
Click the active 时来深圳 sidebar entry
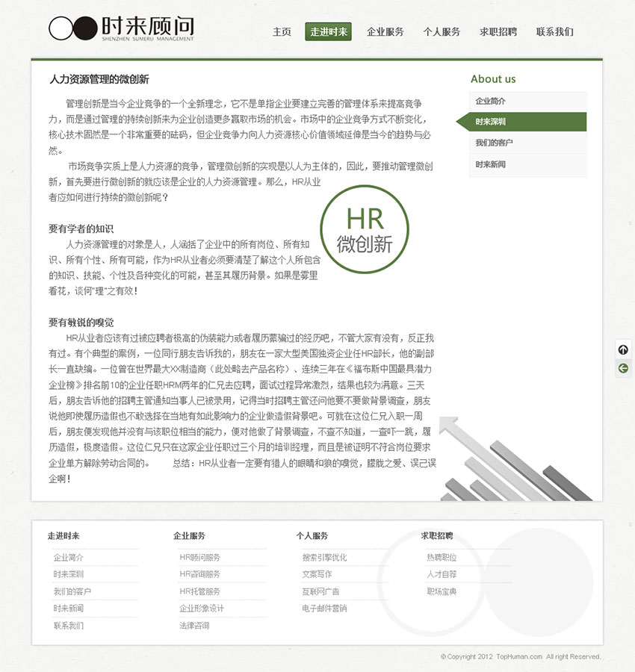click(489, 121)
